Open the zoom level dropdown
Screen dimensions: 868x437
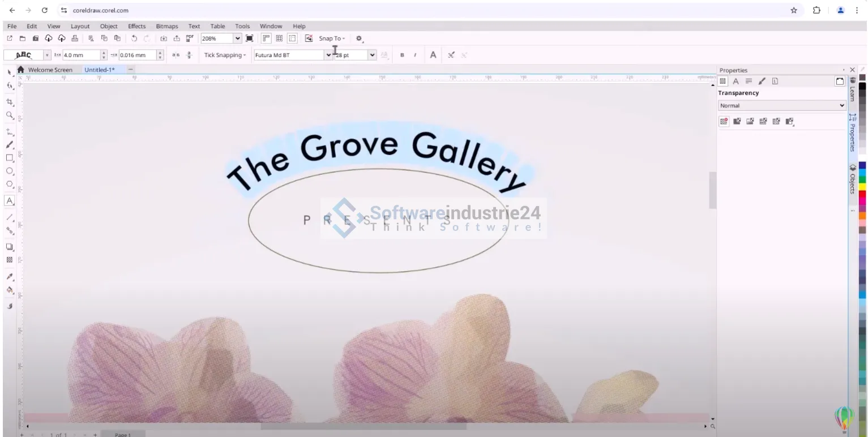237,38
